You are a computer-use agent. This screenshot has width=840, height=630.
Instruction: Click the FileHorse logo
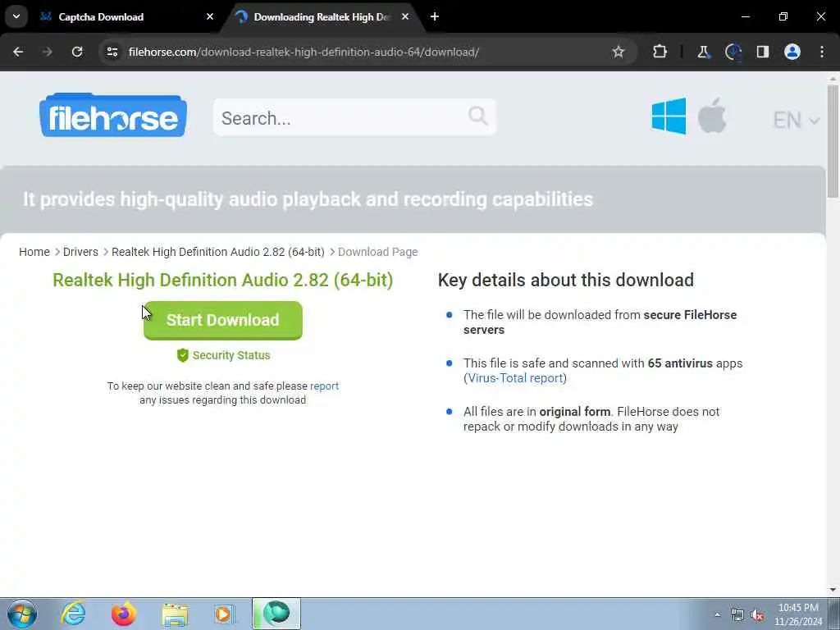tap(113, 115)
